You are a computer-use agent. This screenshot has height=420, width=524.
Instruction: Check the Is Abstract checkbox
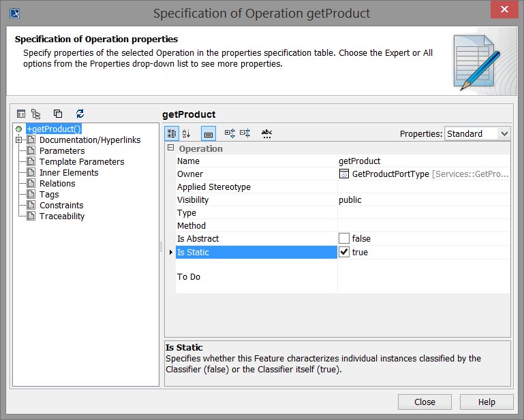pyautogui.click(x=344, y=238)
